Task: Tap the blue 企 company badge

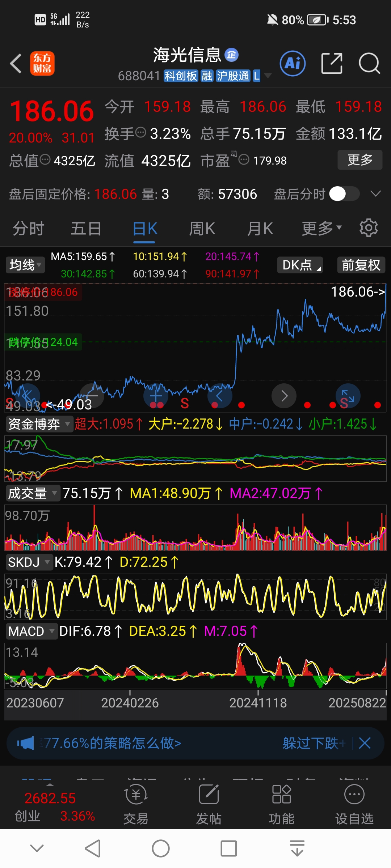Action: [x=232, y=55]
